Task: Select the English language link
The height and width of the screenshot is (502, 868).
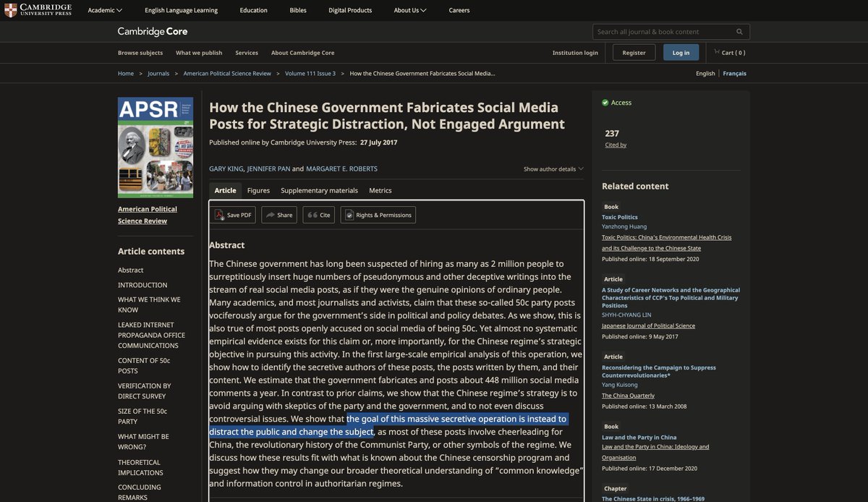Action: [705, 73]
